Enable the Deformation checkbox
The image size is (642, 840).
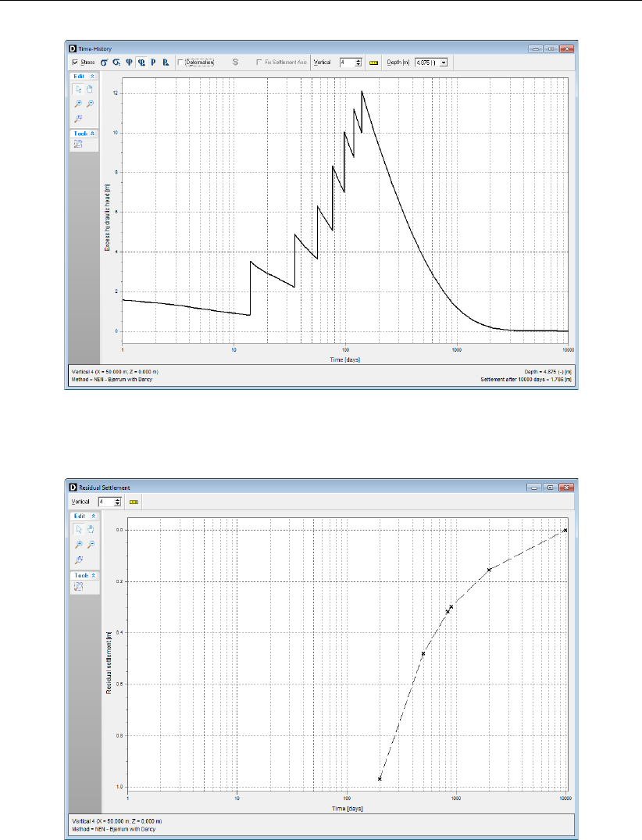coord(180,63)
